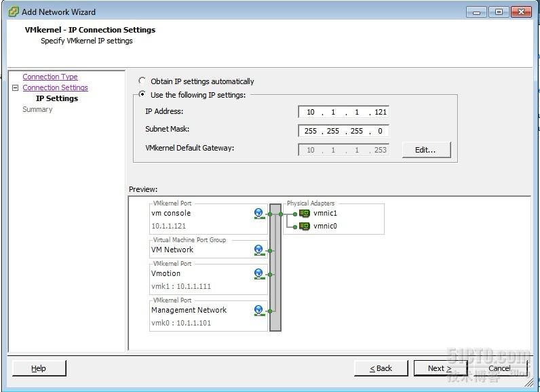This screenshot has width=540, height=392.
Task: Click the Help button
Action: [39, 368]
